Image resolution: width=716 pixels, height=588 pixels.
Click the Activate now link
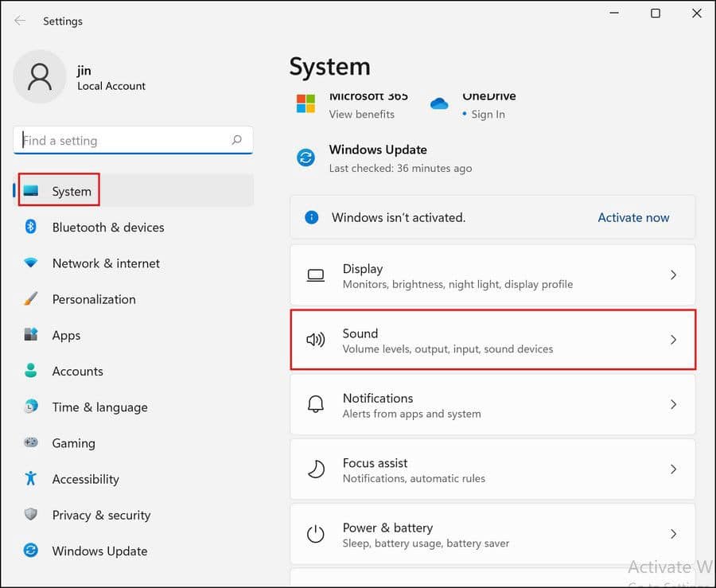point(632,217)
